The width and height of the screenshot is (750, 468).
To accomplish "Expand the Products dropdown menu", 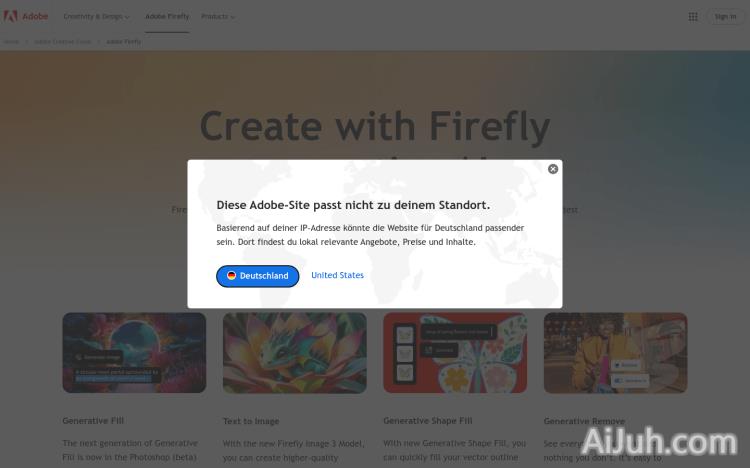I will click(218, 17).
